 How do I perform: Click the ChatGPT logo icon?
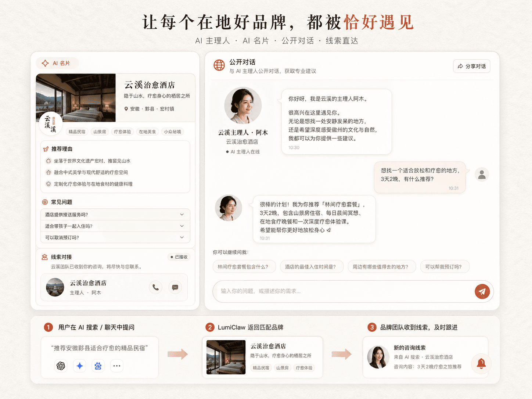tap(61, 366)
